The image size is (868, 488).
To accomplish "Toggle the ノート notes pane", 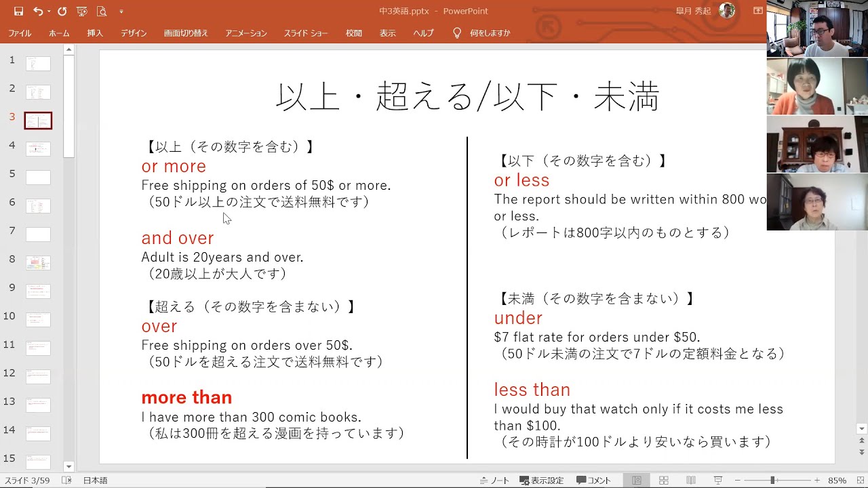I will (494, 481).
